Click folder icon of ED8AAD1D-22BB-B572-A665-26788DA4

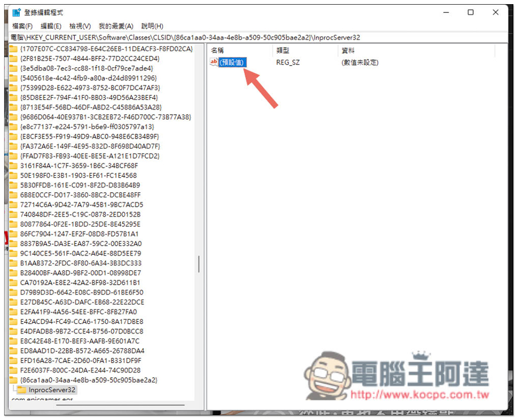click(x=13, y=350)
